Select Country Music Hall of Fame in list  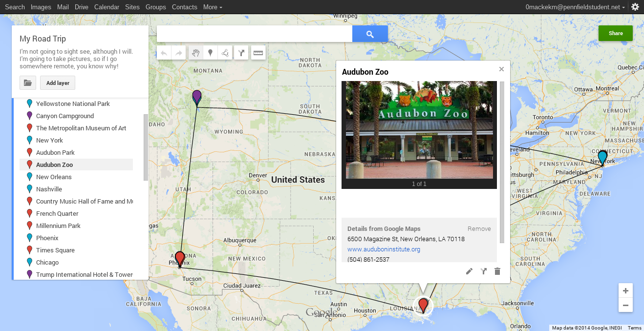pyautogui.click(x=85, y=201)
